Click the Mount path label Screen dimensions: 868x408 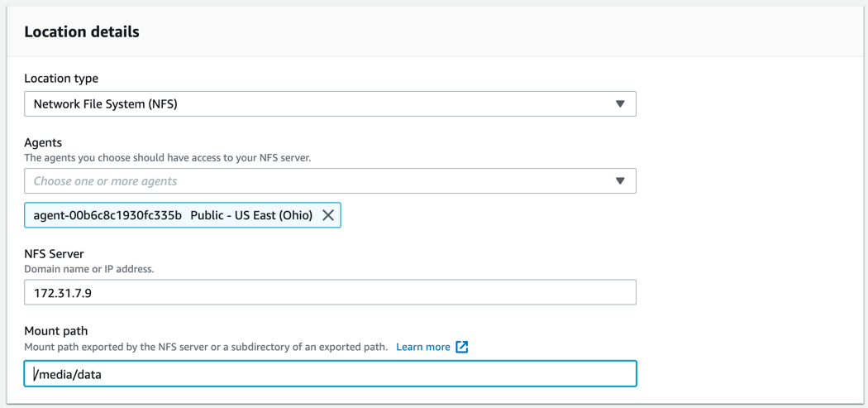click(x=56, y=331)
